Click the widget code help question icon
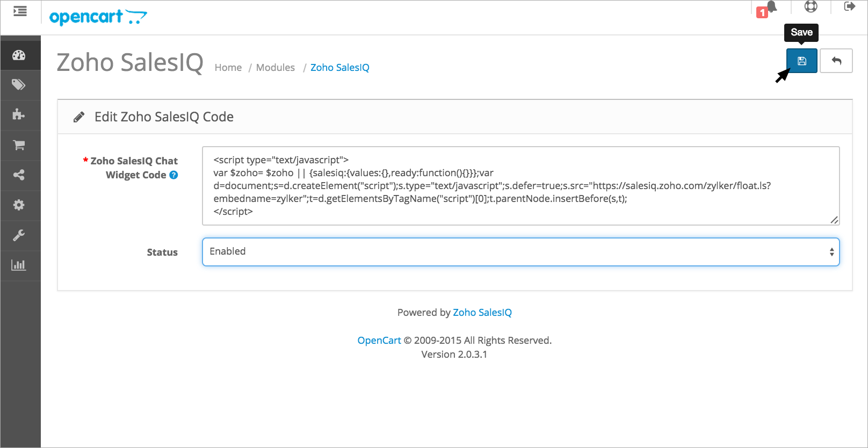868x448 pixels. 173,175
